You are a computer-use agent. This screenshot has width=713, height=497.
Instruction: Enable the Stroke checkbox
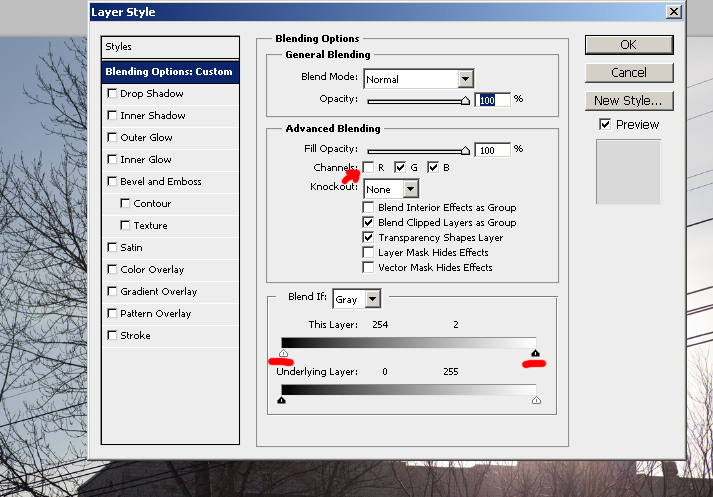(112, 335)
